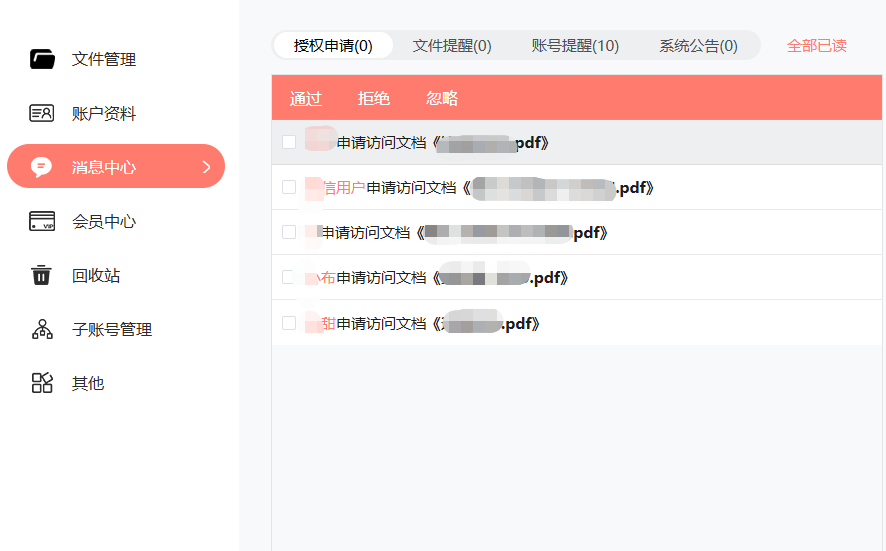The image size is (886, 551).
Task: Click the 回收站 trash can icon
Action: click(x=41, y=275)
